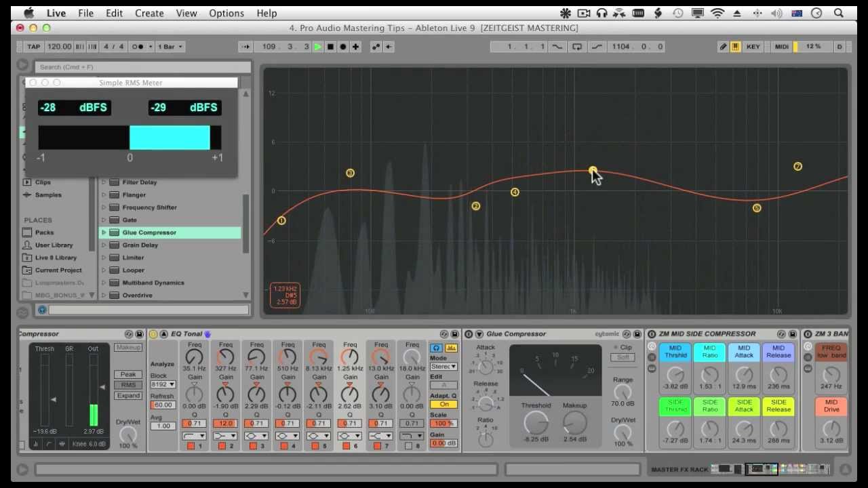Click the Overdub plus button
The width and height of the screenshot is (868, 488).
click(x=355, y=47)
